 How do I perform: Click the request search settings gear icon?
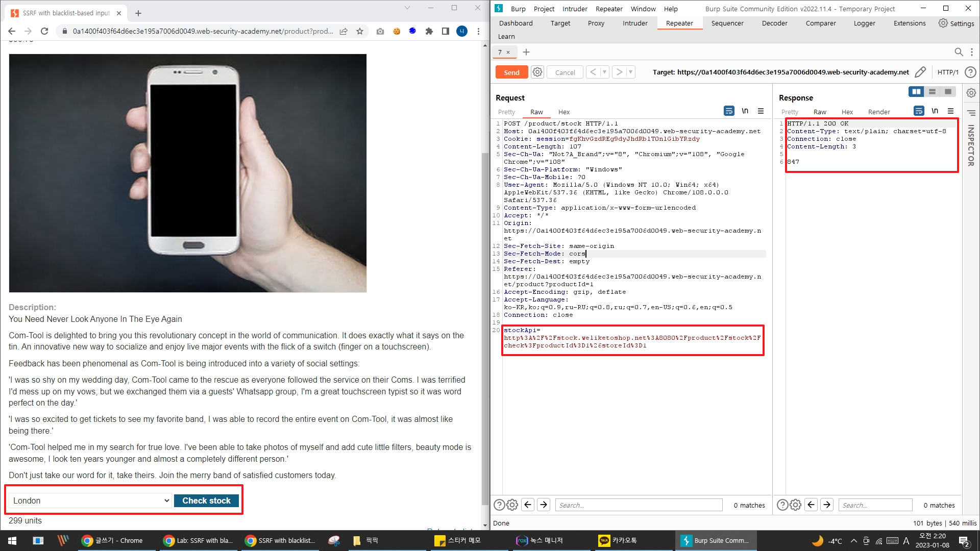[512, 505]
